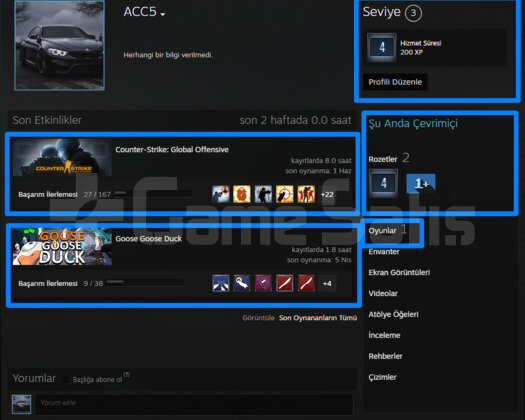The image size is (525, 420).
Task: Open the Rozetler badges link
Action: [383, 159]
